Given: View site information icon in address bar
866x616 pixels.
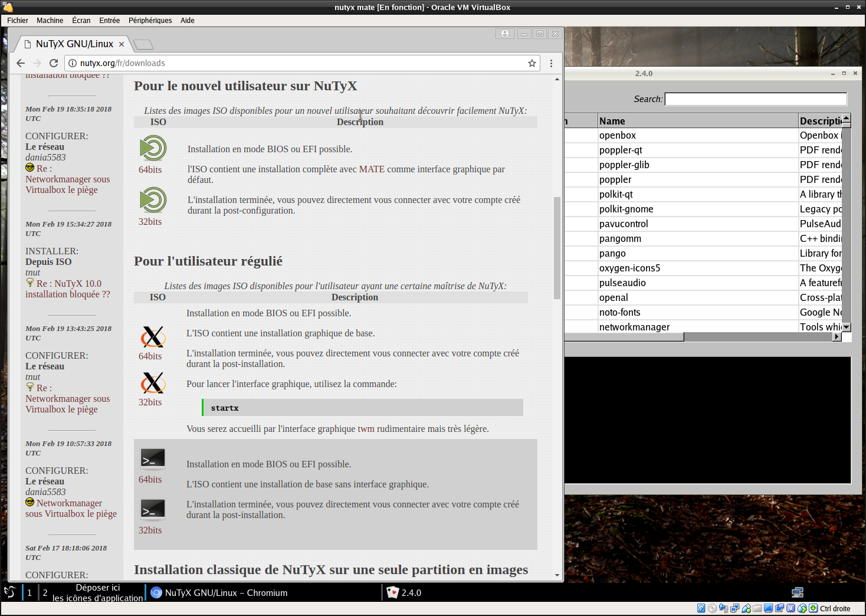Looking at the screenshot, I should point(73,63).
